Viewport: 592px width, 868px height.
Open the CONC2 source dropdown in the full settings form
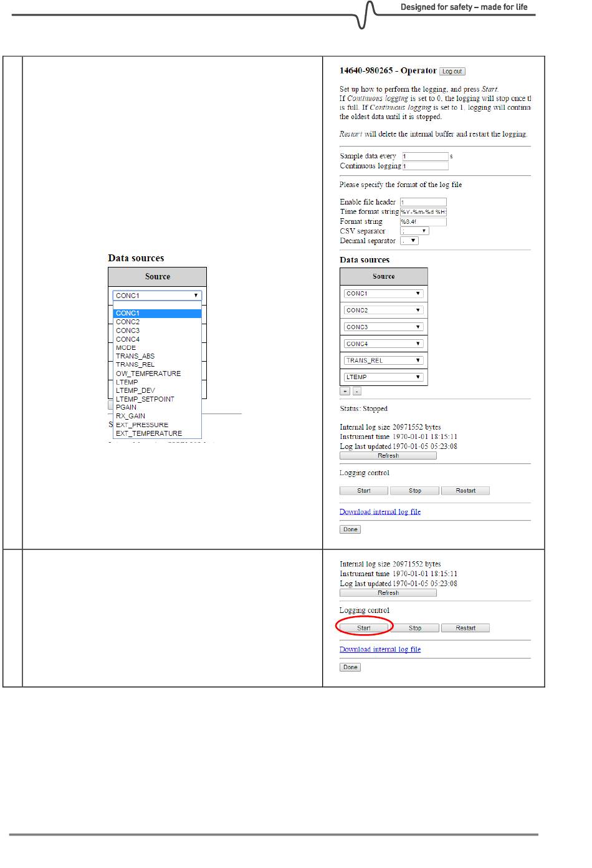coord(384,311)
